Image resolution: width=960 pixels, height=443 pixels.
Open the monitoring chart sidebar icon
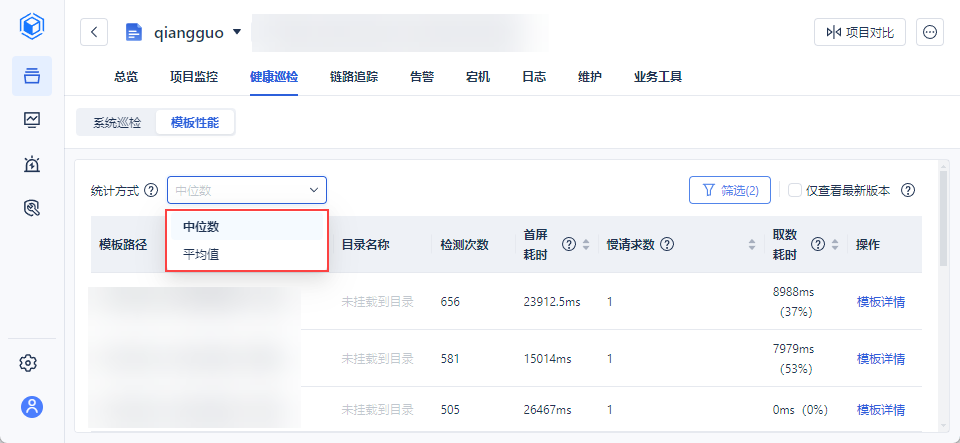(x=32, y=120)
